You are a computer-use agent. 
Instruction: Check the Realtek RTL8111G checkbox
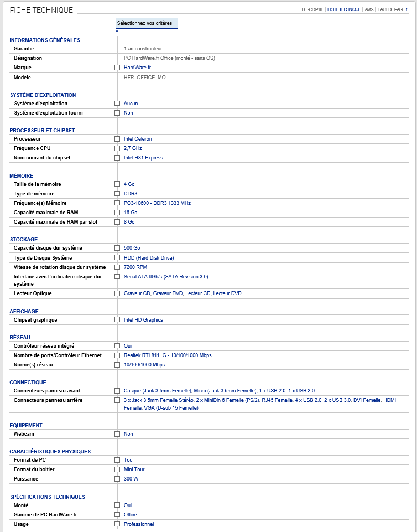pyautogui.click(x=117, y=355)
